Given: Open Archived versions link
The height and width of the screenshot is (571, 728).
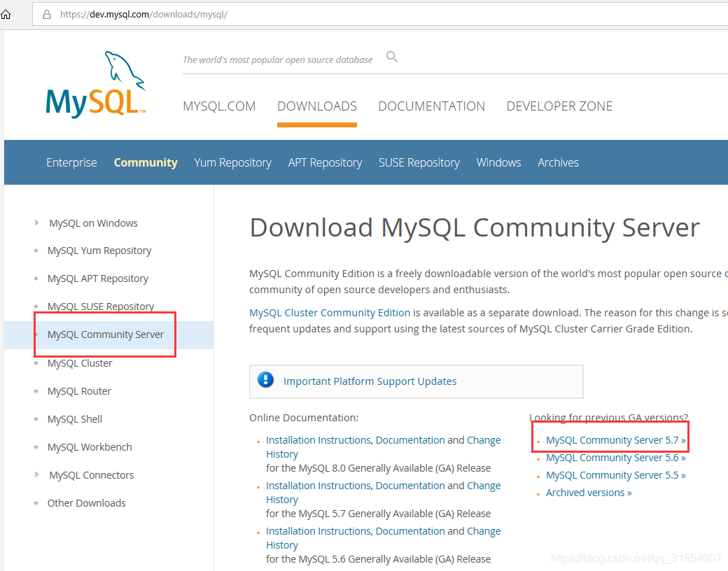Looking at the screenshot, I should (x=589, y=492).
